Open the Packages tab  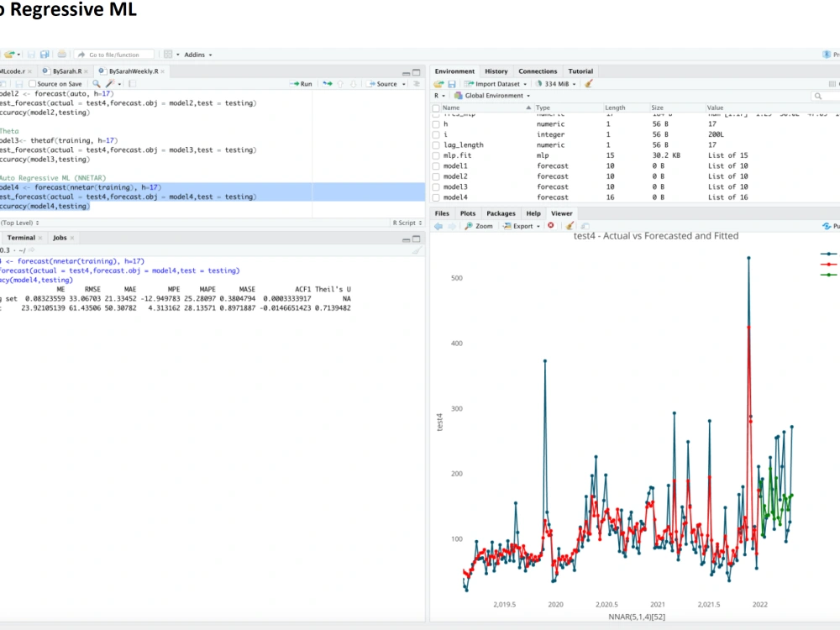(x=501, y=213)
